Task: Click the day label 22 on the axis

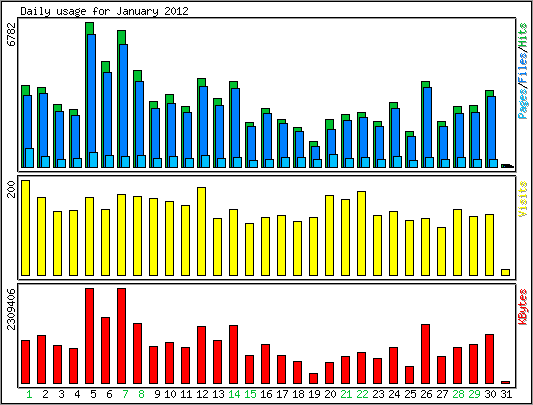Action: pos(362,394)
